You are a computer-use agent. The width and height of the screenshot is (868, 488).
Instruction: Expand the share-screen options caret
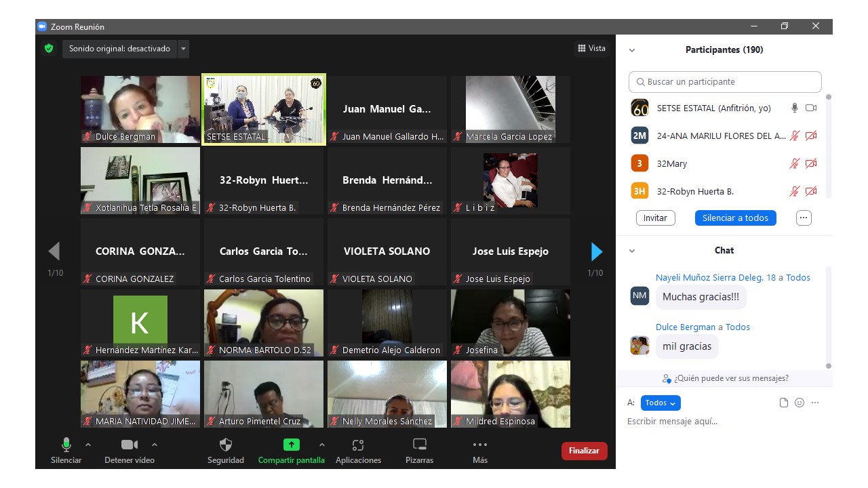(321, 445)
